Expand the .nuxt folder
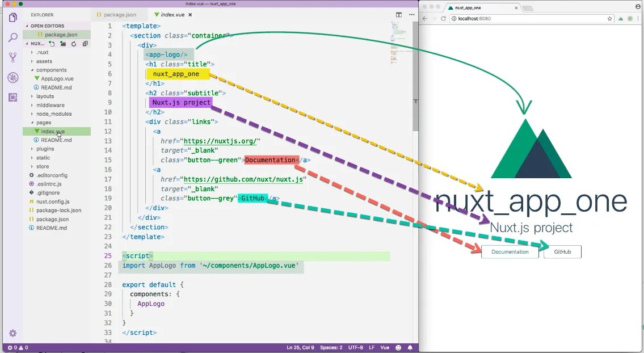644x353 pixels. [x=43, y=52]
